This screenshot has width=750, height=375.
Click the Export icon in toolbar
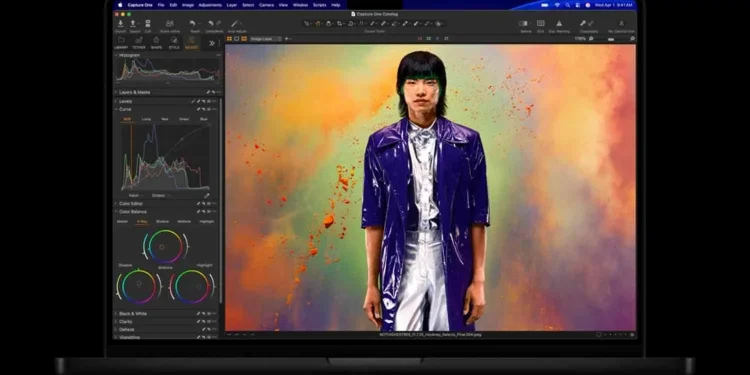133,23
